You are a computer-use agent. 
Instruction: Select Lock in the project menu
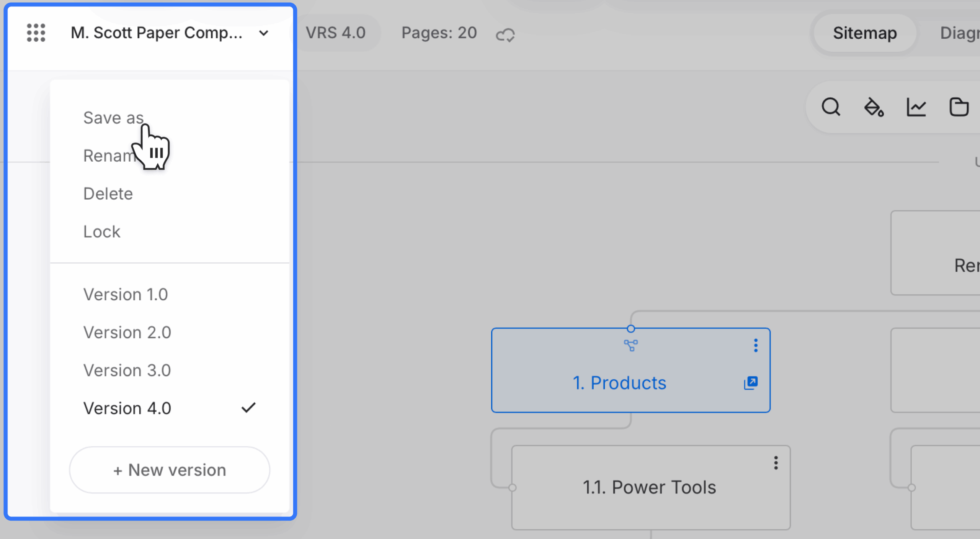[x=102, y=231]
